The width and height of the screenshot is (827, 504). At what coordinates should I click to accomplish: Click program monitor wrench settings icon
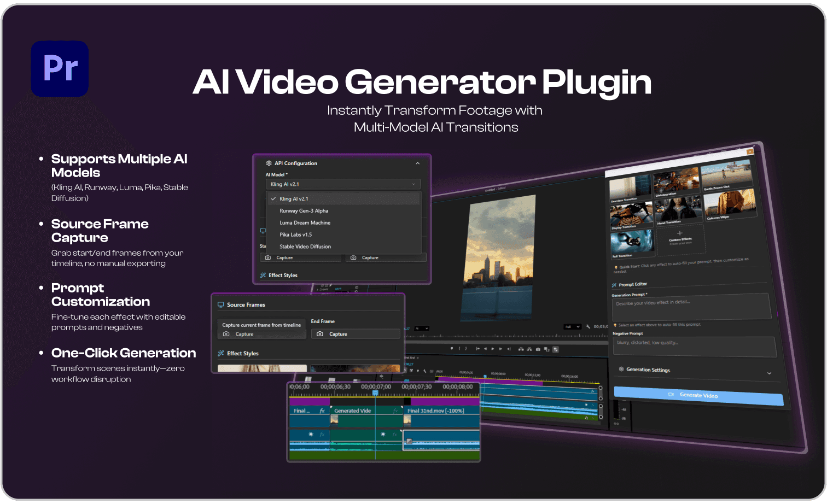point(588,326)
